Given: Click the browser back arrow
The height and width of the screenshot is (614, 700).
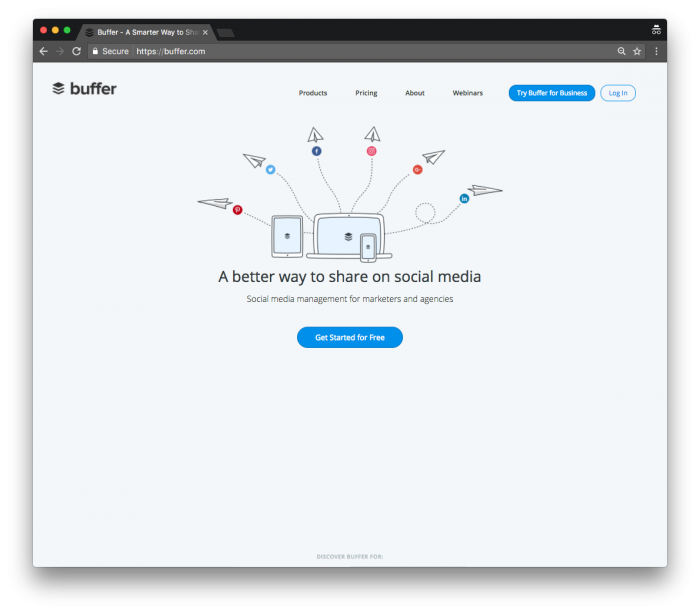Looking at the screenshot, I should point(43,51).
